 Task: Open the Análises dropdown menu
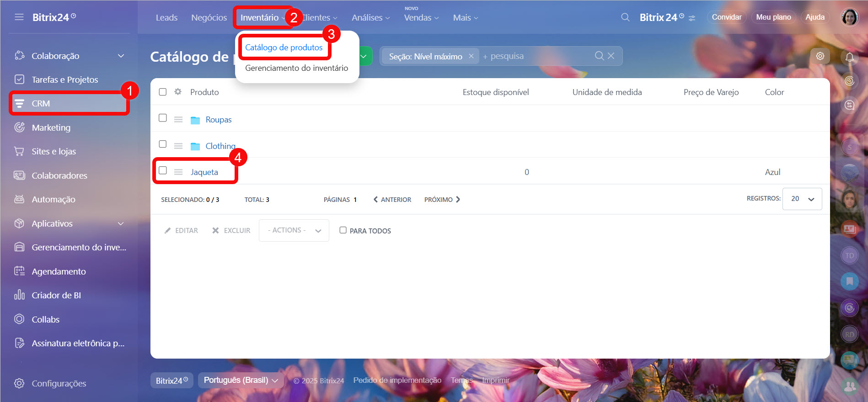tap(370, 17)
